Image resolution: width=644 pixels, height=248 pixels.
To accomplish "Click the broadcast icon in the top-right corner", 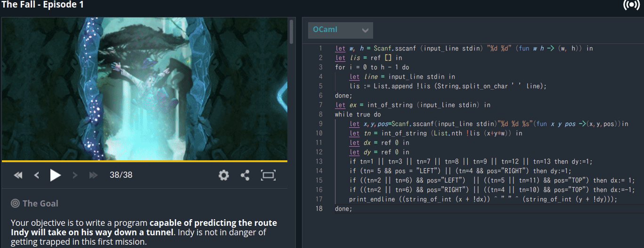I will click(x=631, y=5).
